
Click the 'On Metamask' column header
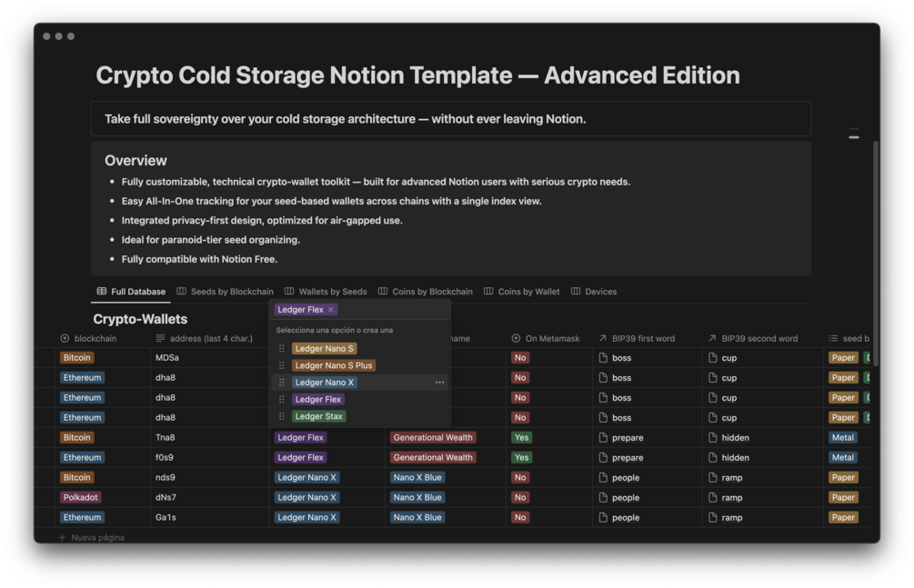(552, 339)
